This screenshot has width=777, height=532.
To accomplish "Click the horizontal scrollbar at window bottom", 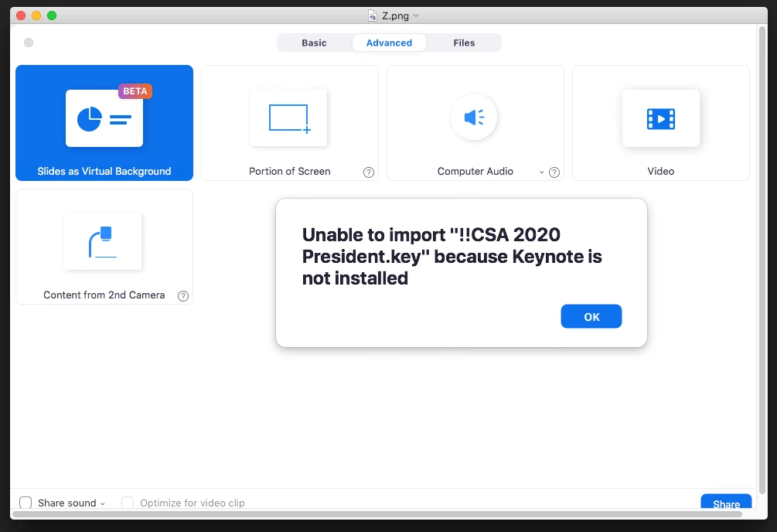I will click(x=377, y=514).
